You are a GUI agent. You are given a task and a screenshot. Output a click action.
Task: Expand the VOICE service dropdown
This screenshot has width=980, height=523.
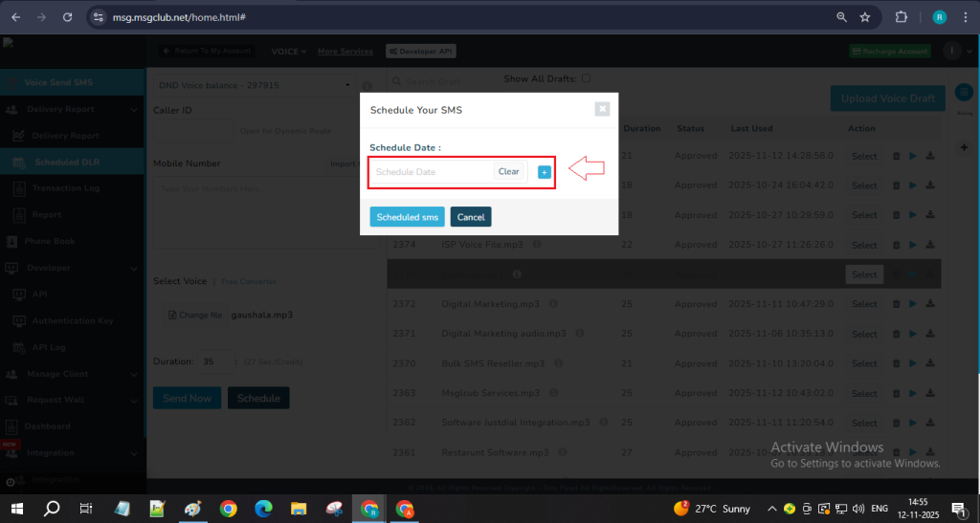click(x=289, y=51)
